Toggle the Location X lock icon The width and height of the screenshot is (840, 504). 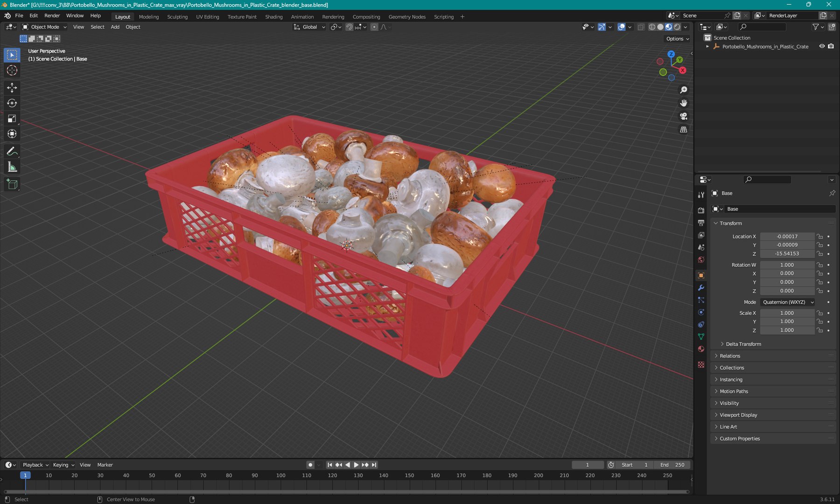[820, 237]
